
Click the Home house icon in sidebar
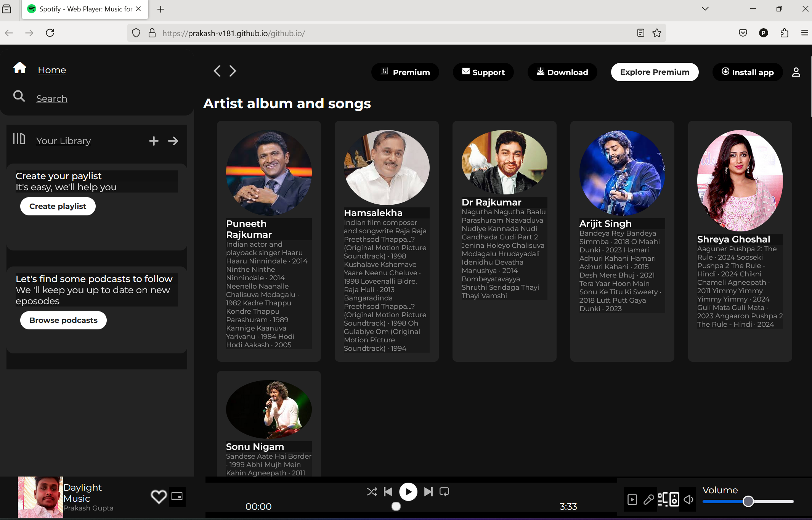tap(20, 68)
